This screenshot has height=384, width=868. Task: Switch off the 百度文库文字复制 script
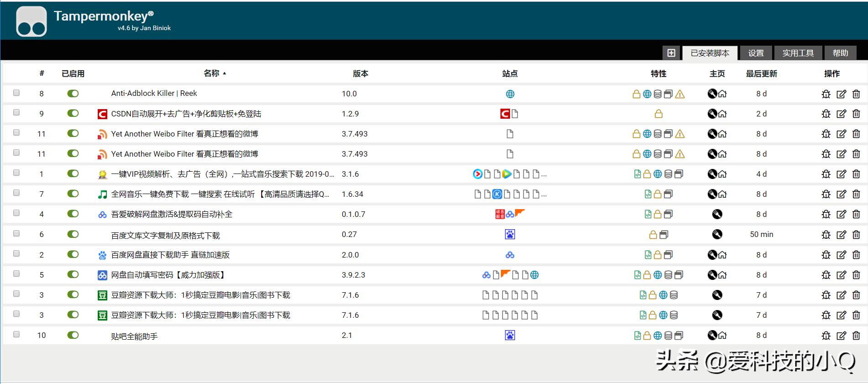click(x=73, y=234)
